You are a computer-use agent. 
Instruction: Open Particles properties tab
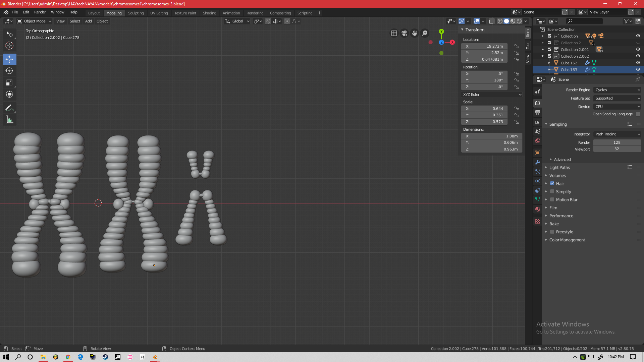click(x=538, y=172)
